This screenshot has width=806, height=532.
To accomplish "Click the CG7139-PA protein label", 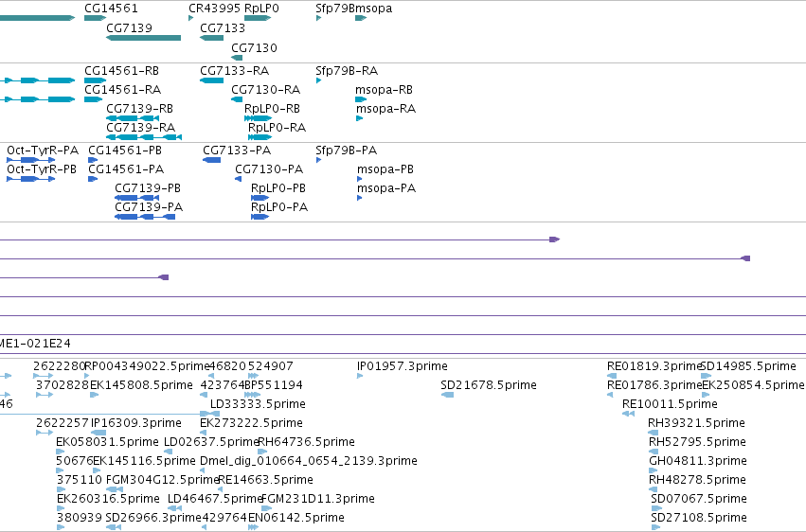I will (x=149, y=207).
